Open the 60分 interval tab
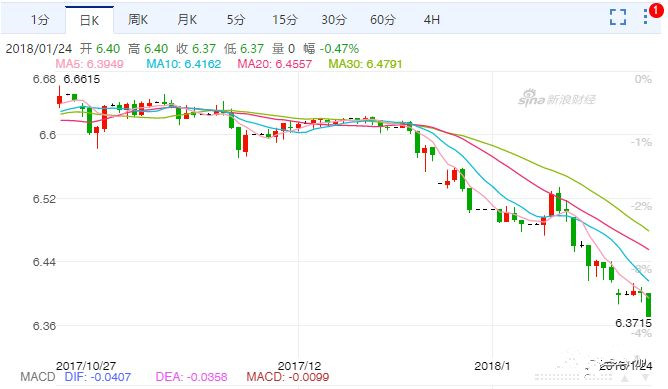 point(383,20)
